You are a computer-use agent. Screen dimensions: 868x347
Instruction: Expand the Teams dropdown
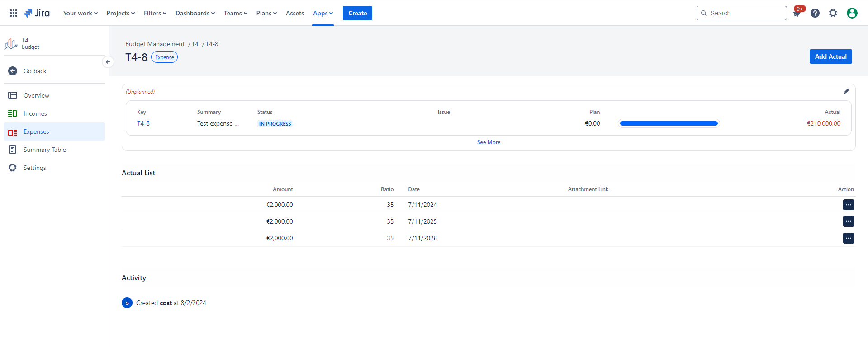coord(236,13)
